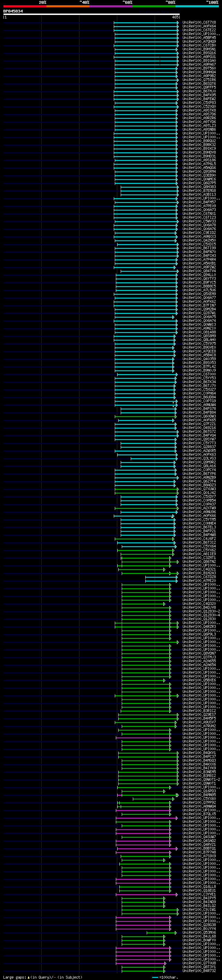Click hit label UniRef100_A8IIE9
Image resolution: width=222 pixels, height=980 pixels.
[199, 554]
